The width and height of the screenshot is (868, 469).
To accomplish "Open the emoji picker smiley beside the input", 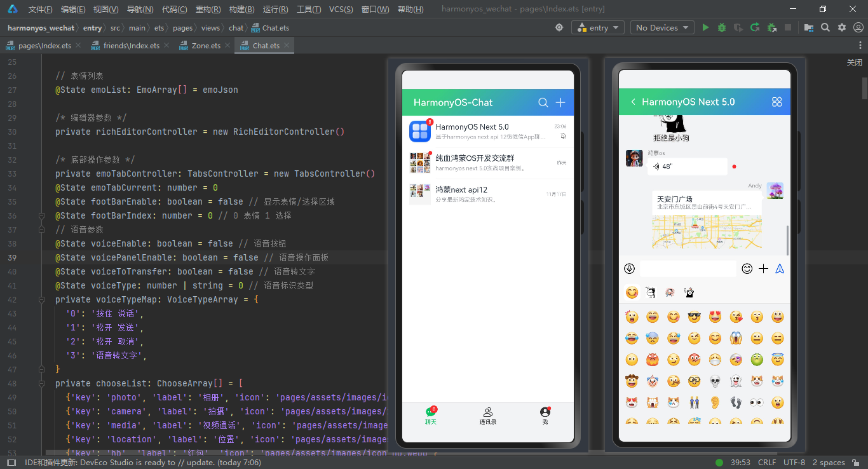I will [x=747, y=268].
